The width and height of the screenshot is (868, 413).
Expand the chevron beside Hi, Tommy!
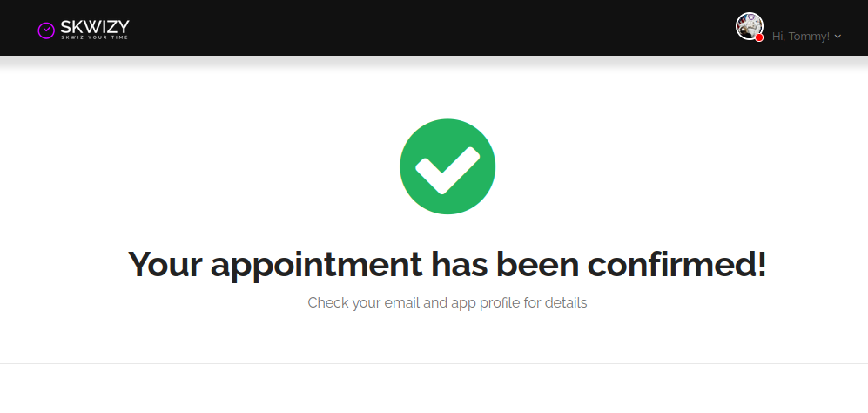[x=838, y=37]
